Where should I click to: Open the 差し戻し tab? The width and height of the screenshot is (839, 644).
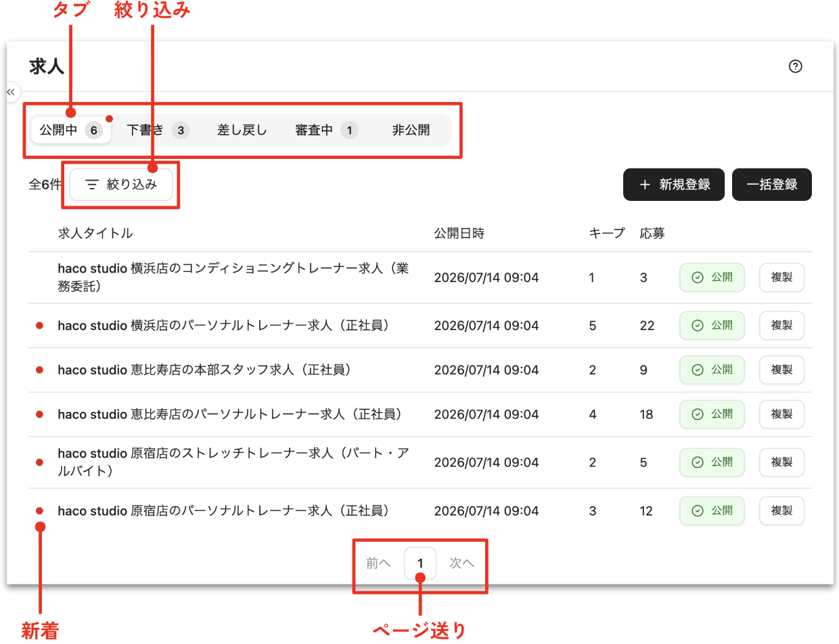tap(242, 130)
